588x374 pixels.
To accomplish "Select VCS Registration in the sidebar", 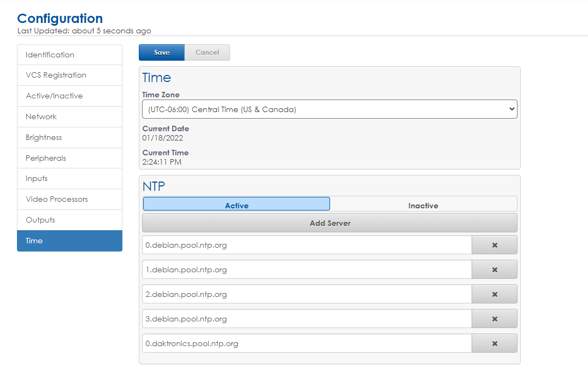I will (x=69, y=75).
